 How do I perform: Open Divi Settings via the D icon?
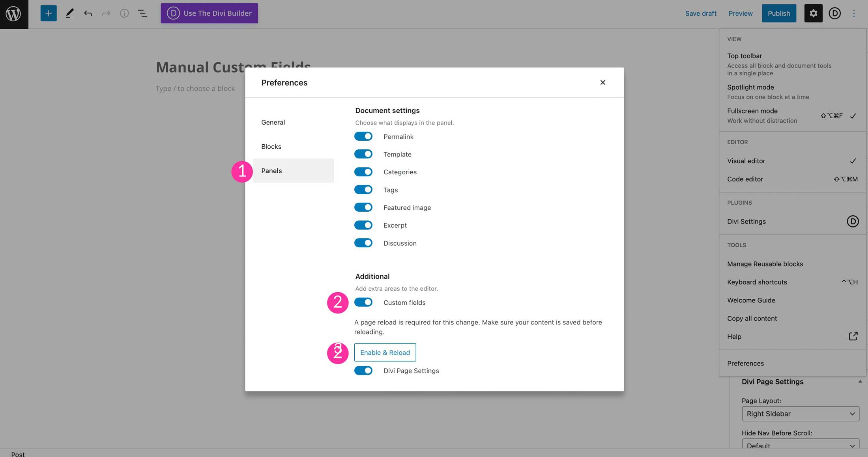(x=853, y=221)
